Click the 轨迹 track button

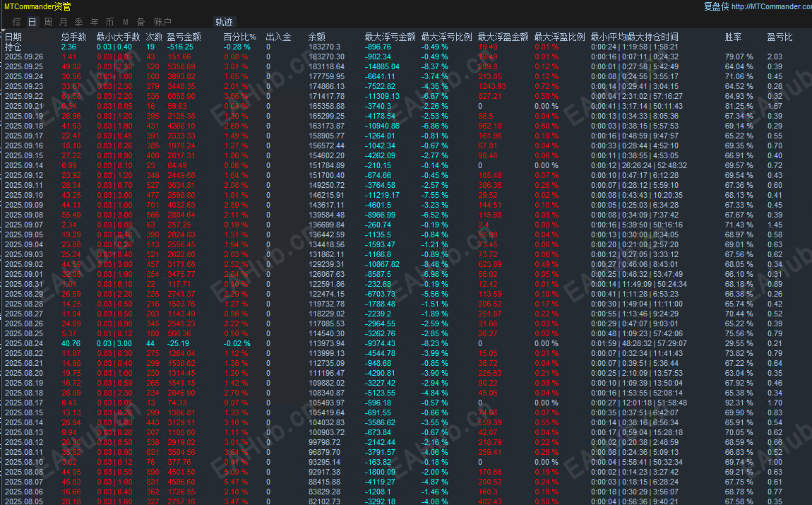pos(225,23)
